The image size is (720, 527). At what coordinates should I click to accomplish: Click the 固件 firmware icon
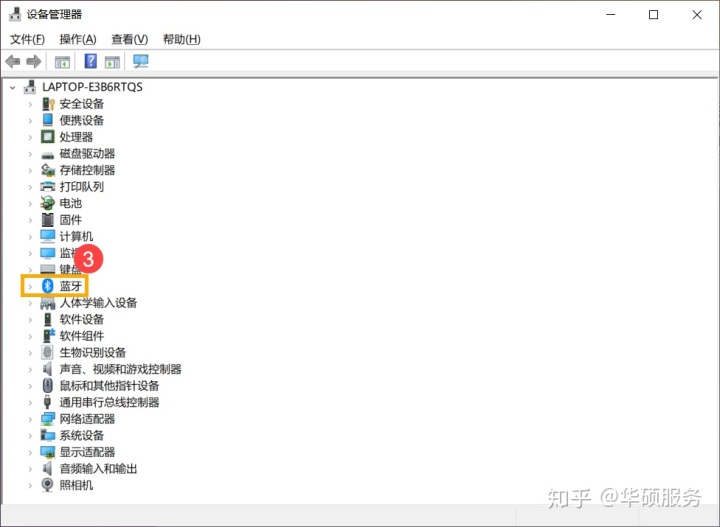48,220
